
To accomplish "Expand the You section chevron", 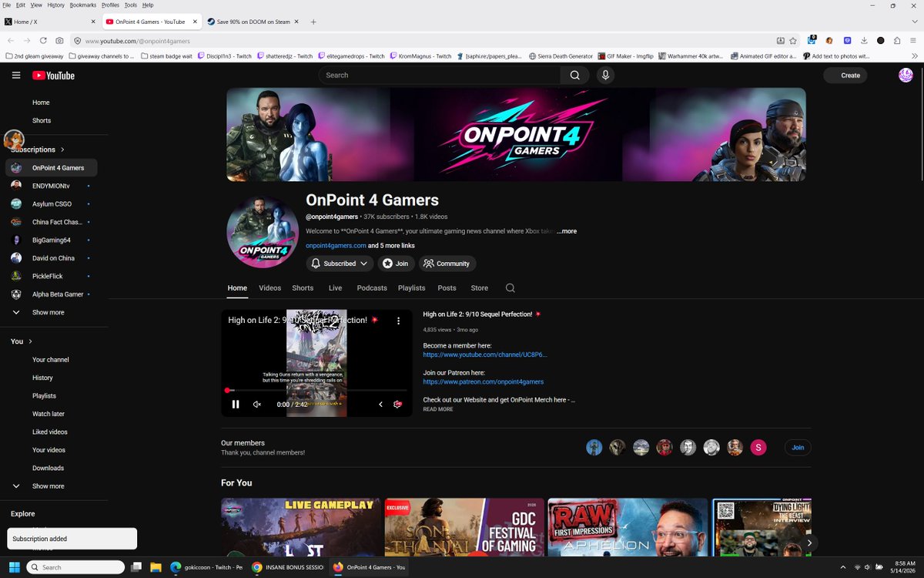I will pyautogui.click(x=30, y=341).
